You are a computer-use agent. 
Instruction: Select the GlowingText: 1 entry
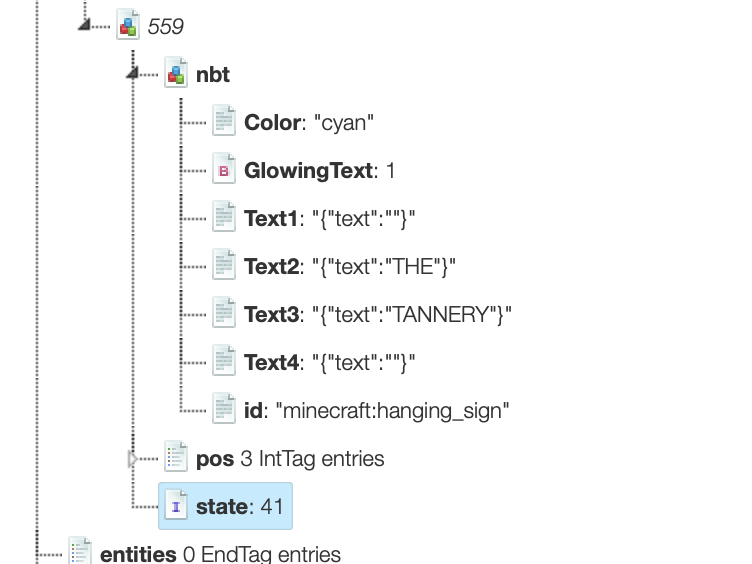(320, 171)
